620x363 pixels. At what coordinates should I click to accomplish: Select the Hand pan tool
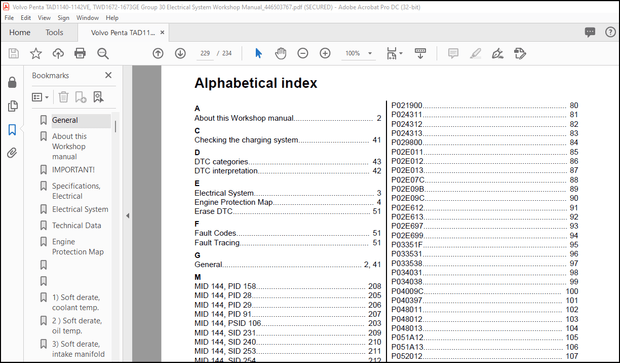pos(280,53)
